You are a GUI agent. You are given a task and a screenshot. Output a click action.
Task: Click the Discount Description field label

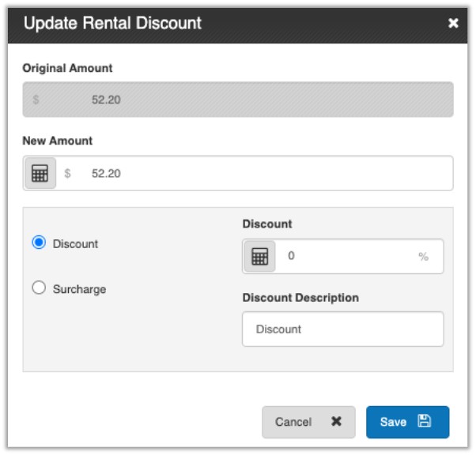300,298
